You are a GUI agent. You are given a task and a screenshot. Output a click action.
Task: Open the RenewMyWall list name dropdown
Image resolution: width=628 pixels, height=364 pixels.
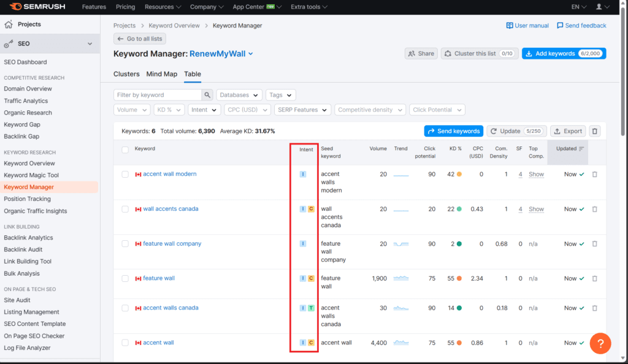point(221,53)
